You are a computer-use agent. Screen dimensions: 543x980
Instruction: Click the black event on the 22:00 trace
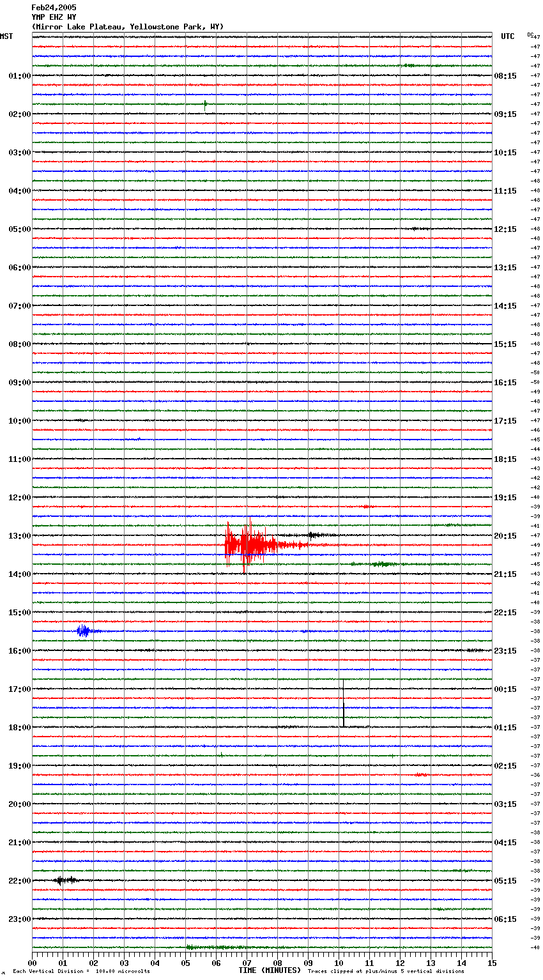pos(66,880)
